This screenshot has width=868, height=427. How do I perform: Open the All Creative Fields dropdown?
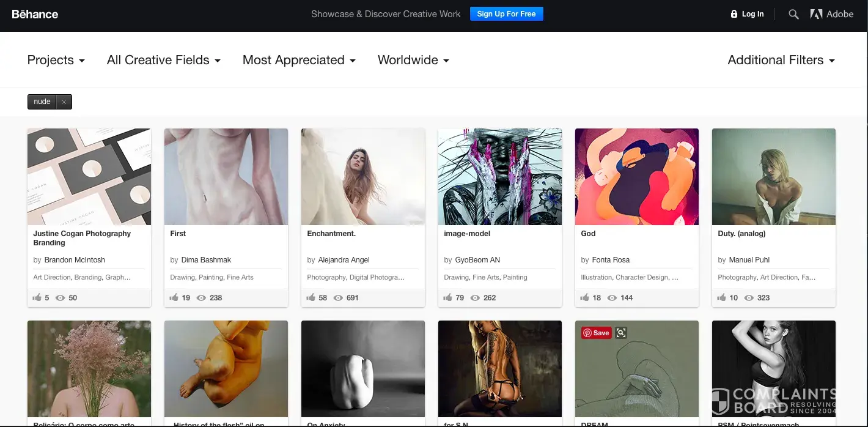(x=163, y=60)
